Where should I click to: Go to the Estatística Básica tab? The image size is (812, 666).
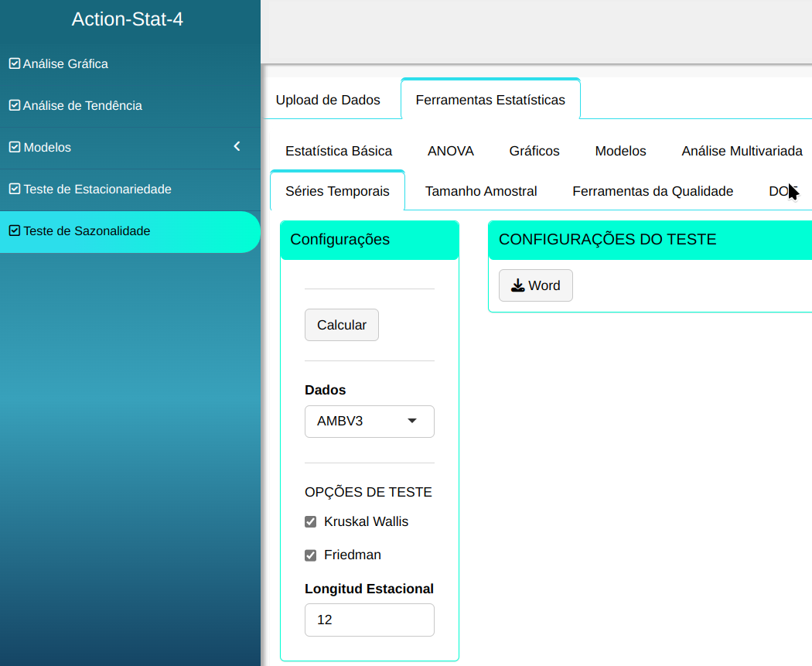[339, 151]
